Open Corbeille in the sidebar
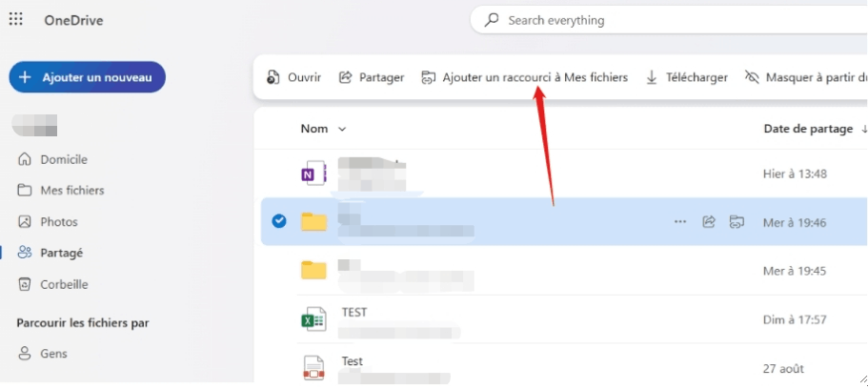Viewport: 868px width, 389px height. 53,284
